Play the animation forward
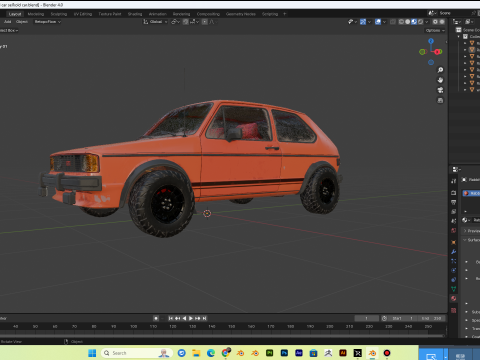480x360 pixels. tap(191, 318)
